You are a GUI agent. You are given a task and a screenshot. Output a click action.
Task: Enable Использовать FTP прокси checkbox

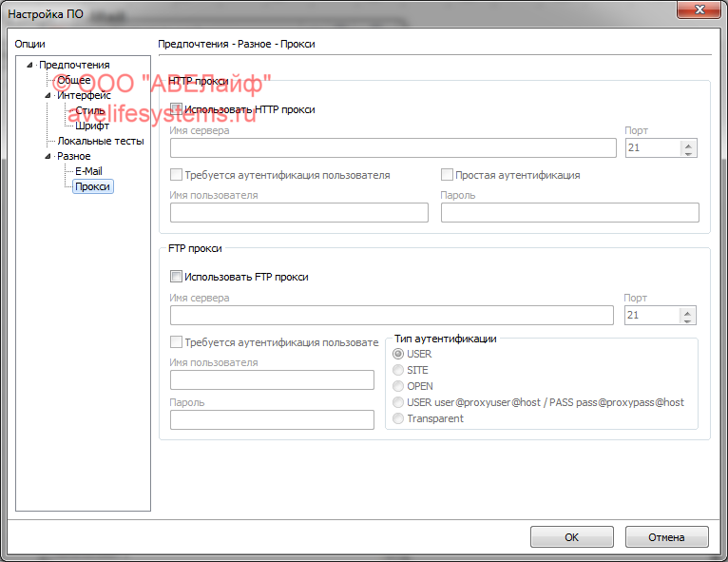click(176, 277)
